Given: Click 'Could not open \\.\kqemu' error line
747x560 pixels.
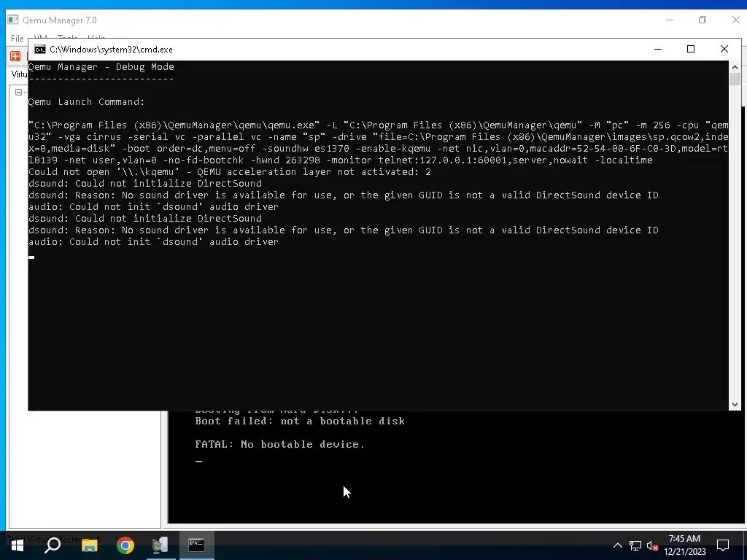Looking at the screenshot, I should [230, 172].
